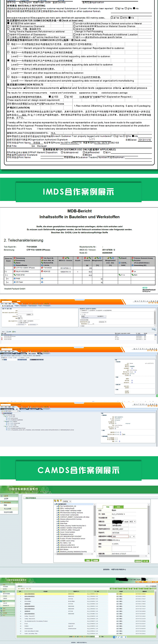The height and width of the screenshot is (644, 158).
Task: Check the Approved PPAP disposition box
Action: pos(62,152)
